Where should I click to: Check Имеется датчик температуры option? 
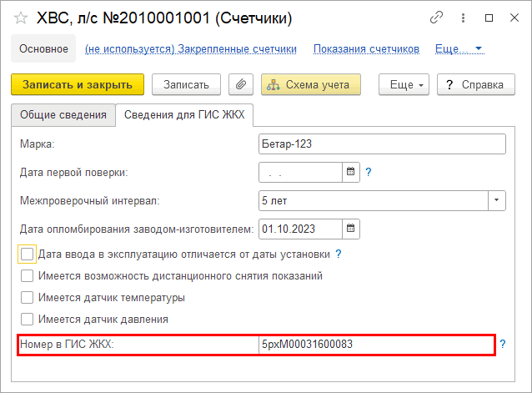click(x=28, y=297)
